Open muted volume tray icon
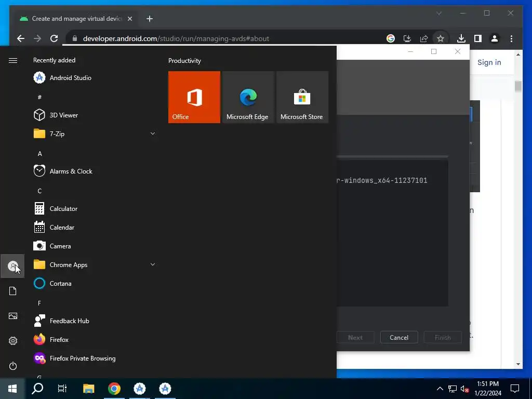This screenshot has width=532, height=399. (x=465, y=389)
